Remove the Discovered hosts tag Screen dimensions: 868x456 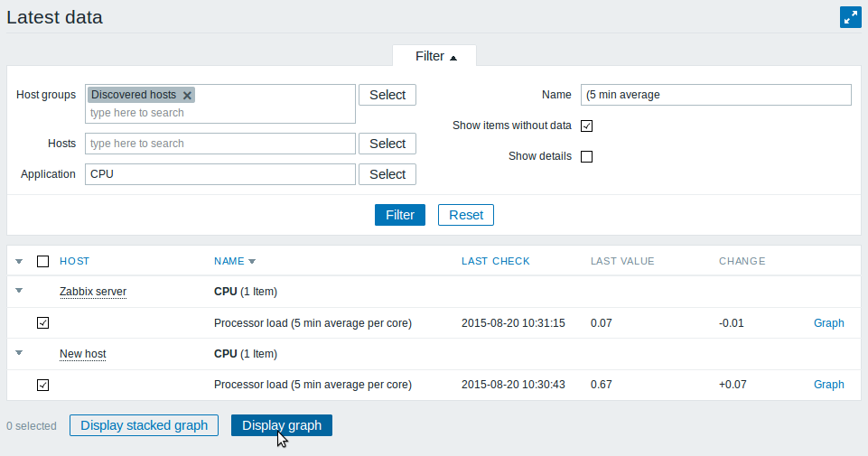tap(187, 95)
